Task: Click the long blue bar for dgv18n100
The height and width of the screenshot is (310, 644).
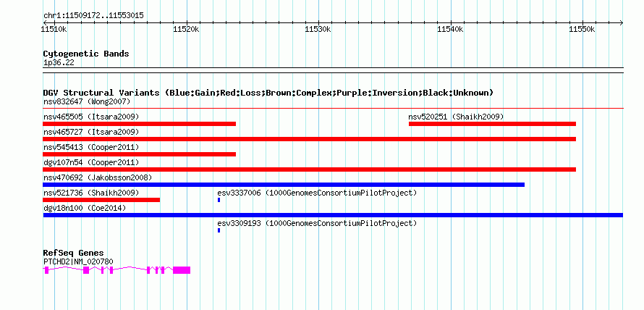Action: pyautogui.click(x=333, y=215)
